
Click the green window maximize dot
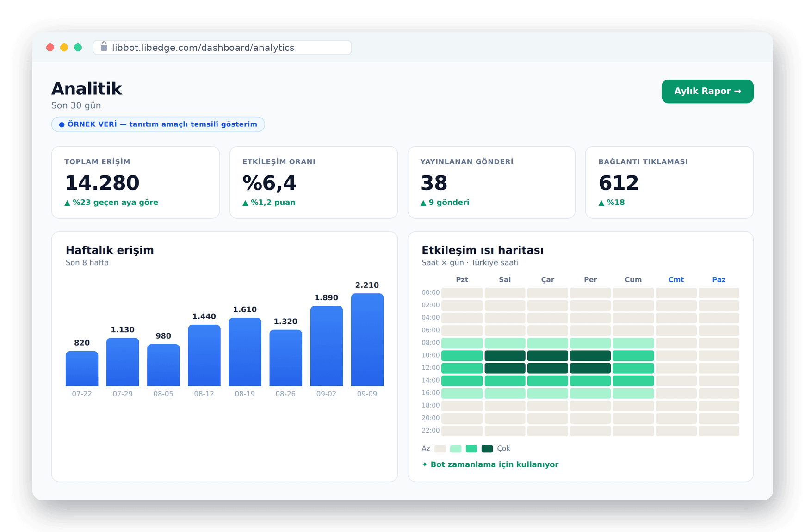(x=78, y=47)
